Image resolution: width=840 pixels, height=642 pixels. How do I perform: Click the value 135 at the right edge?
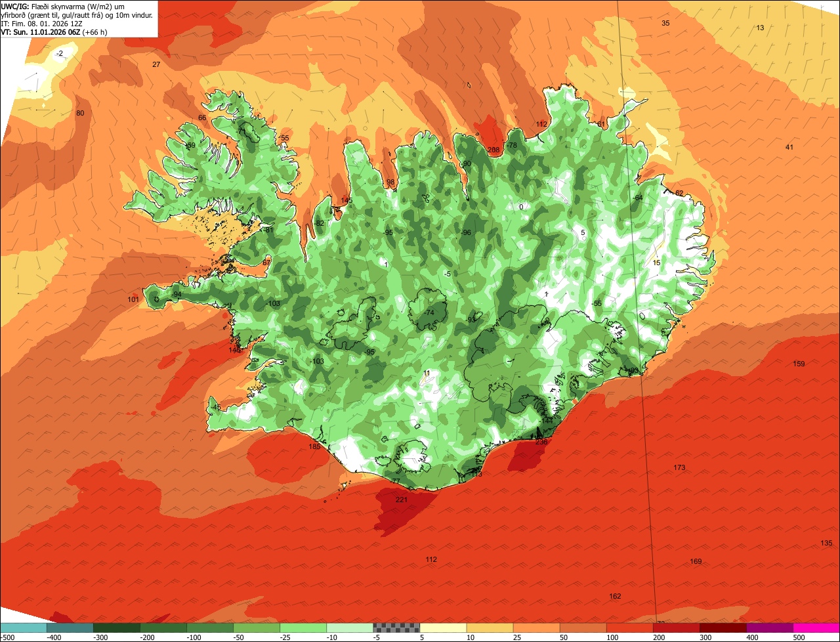[x=826, y=543]
